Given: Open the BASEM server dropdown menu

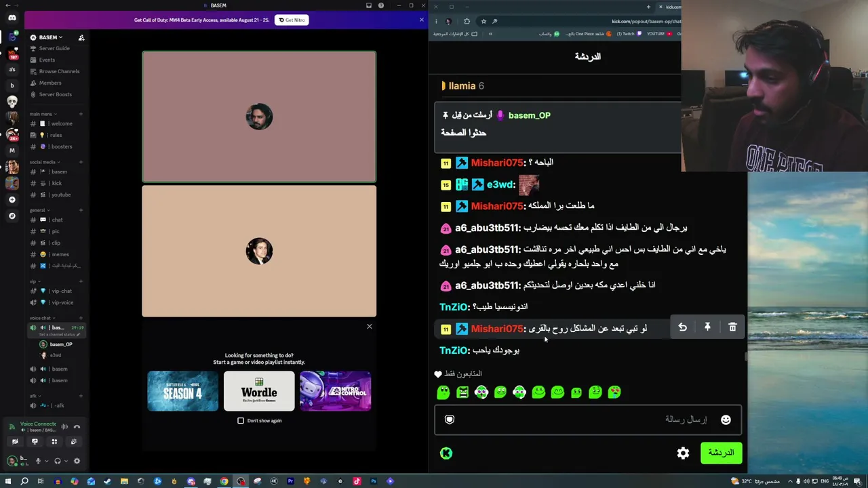Looking at the screenshot, I should coord(51,37).
